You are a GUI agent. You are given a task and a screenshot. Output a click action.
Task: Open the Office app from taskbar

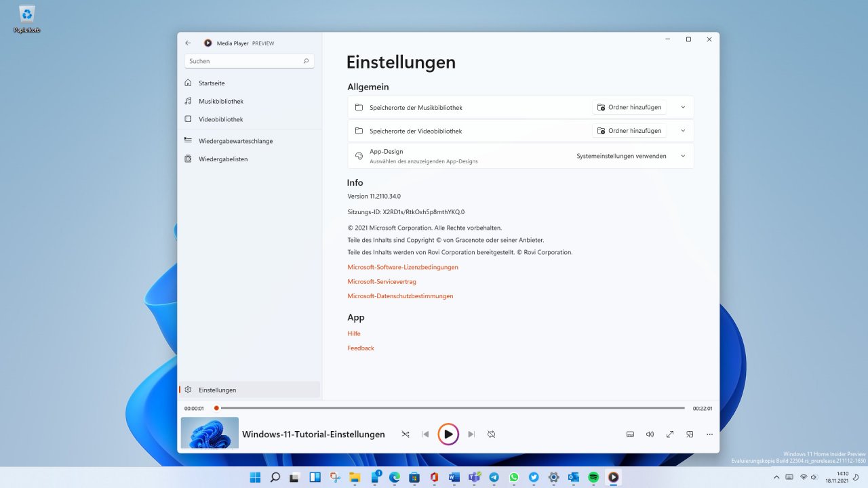(x=434, y=477)
